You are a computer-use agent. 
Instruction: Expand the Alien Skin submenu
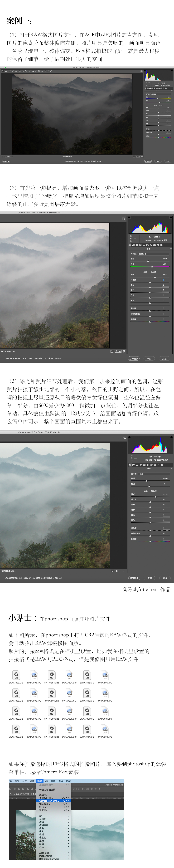(x=54, y=853)
